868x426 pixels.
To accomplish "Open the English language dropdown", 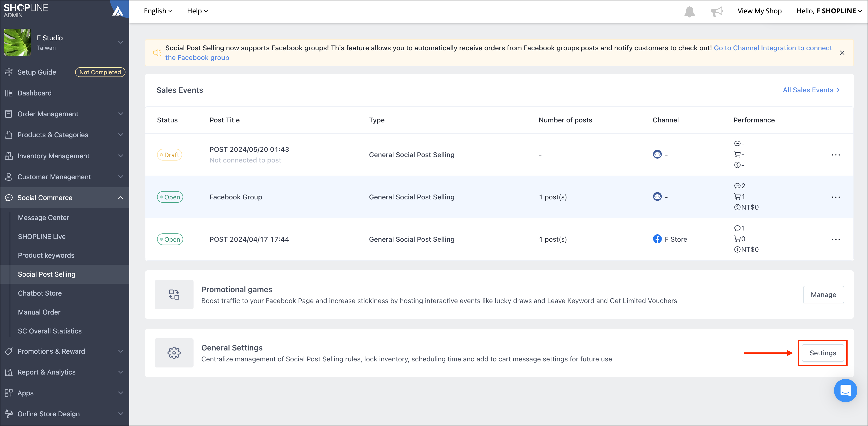I will click(x=158, y=11).
